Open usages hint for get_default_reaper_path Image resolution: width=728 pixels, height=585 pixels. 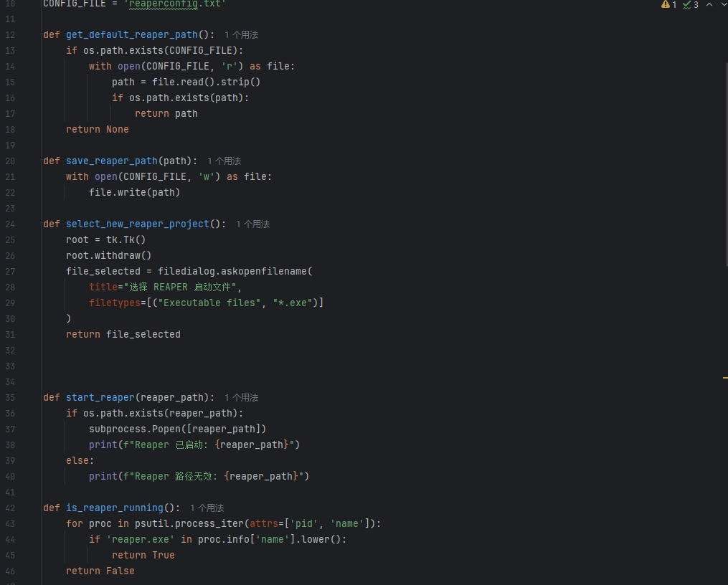pos(241,34)
